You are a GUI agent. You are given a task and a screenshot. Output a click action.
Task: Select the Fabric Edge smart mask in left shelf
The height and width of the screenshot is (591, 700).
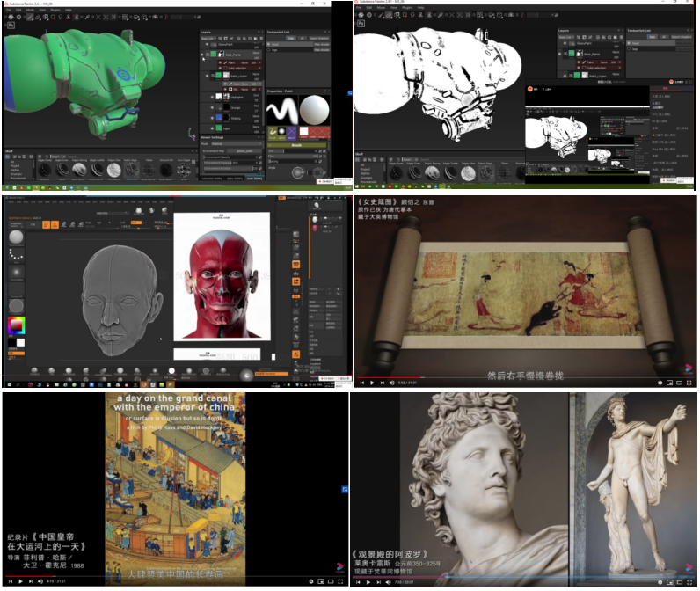tap(131, 169)
